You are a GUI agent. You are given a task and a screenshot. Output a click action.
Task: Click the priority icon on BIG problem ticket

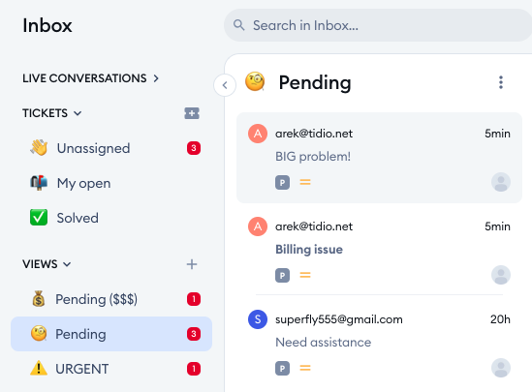305,182
